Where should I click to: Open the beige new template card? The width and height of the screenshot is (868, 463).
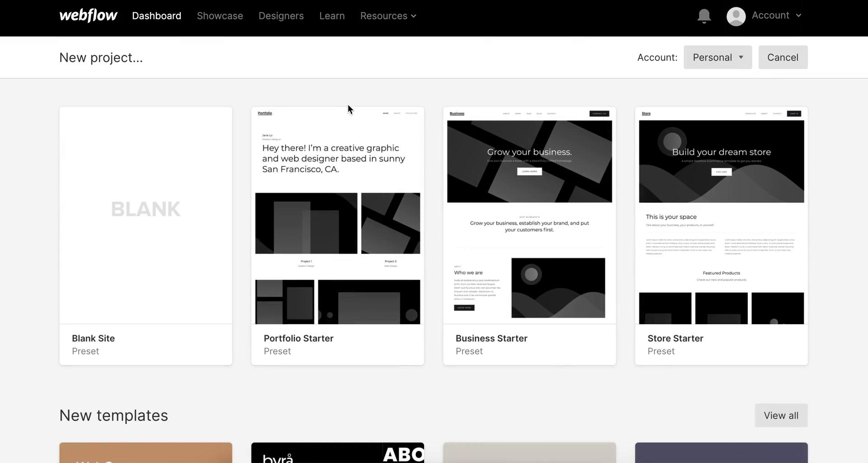coord(529,453)
